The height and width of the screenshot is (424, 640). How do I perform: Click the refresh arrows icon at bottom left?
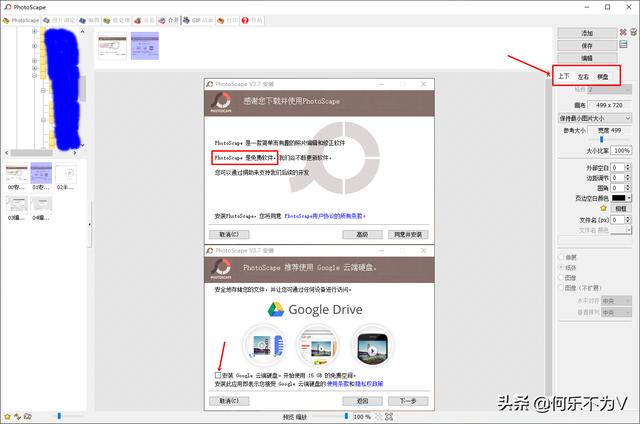pyautogui.click(x=18, y=417)
